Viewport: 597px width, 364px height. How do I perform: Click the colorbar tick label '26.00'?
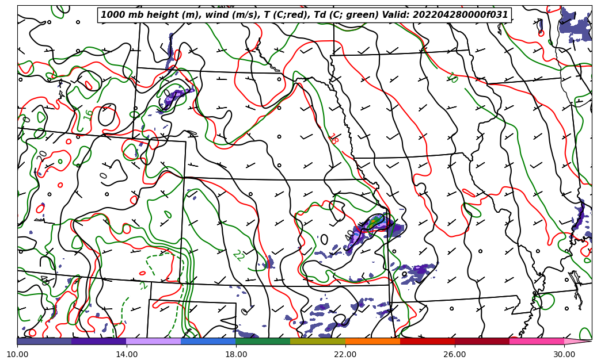click(x=455, y=354)
